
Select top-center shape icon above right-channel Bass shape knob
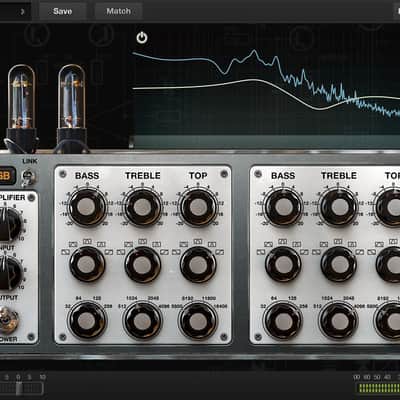click(283, 241)
